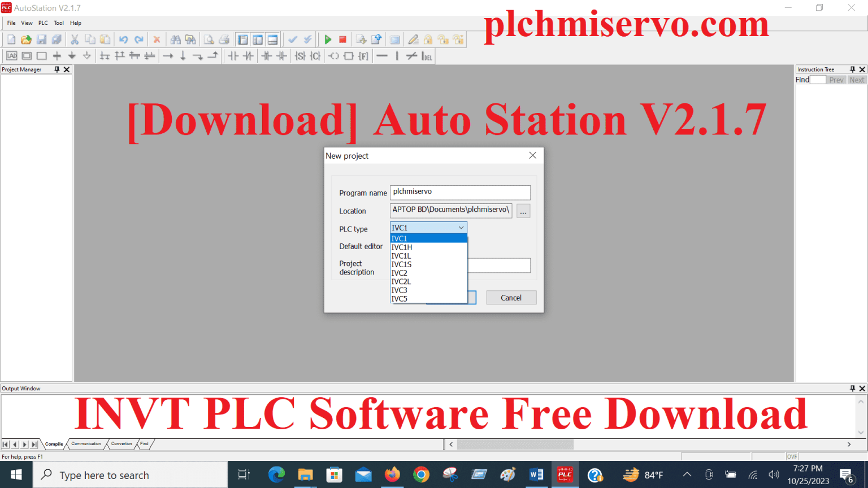868x488 pixels.
Task: Select IVC5 from the PLC type list
Action: (x=399, y=299)
